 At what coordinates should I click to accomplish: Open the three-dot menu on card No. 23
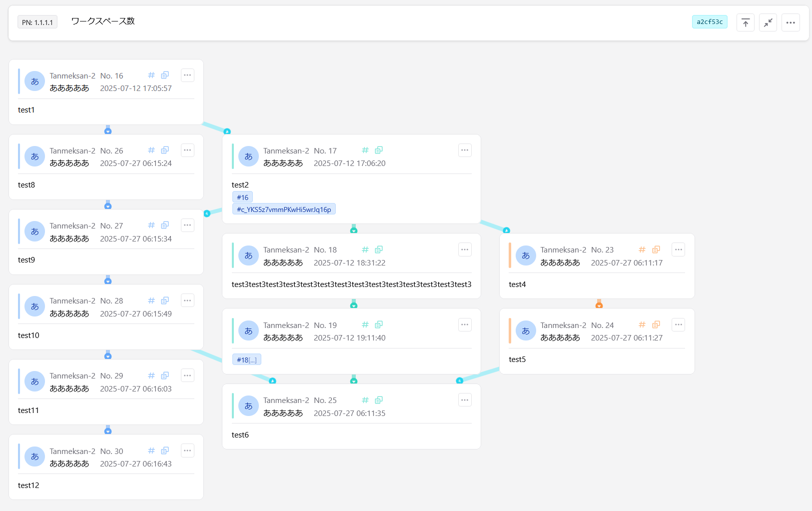tap(678, 249)
